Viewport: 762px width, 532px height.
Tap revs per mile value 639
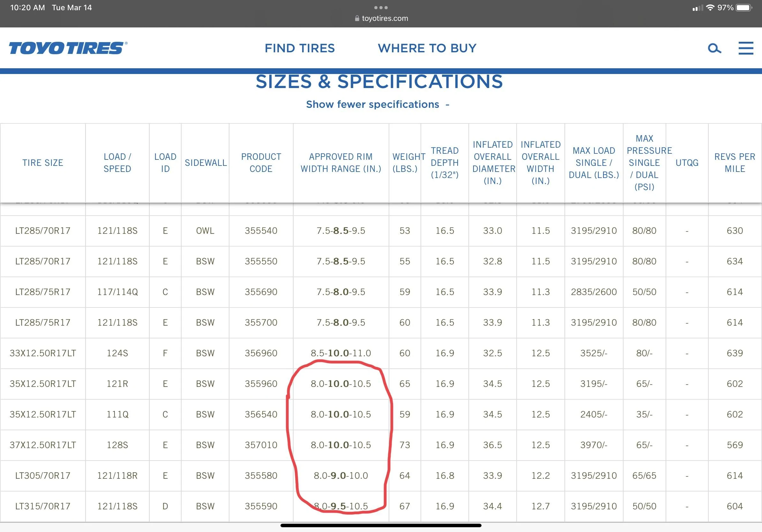[735, 353]
